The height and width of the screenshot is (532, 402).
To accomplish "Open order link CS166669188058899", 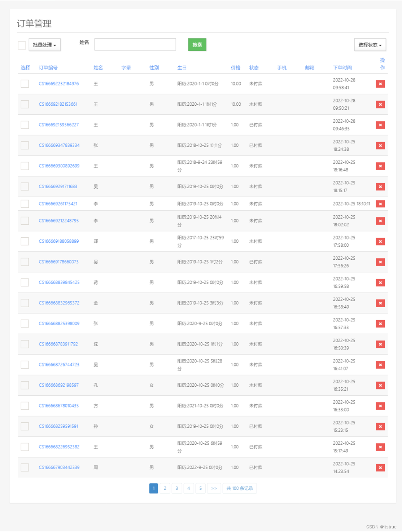I will [59, 241].
